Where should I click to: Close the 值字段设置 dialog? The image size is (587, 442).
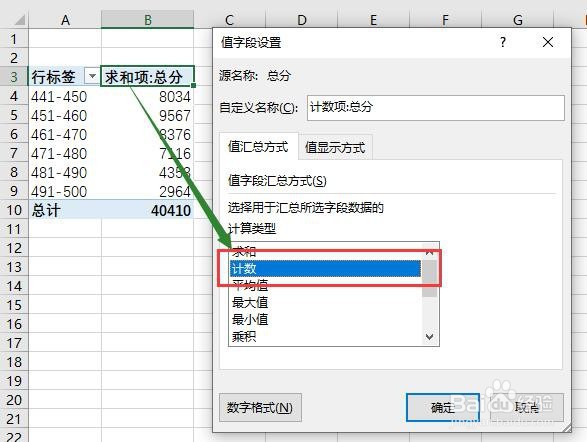coord(548,42)
